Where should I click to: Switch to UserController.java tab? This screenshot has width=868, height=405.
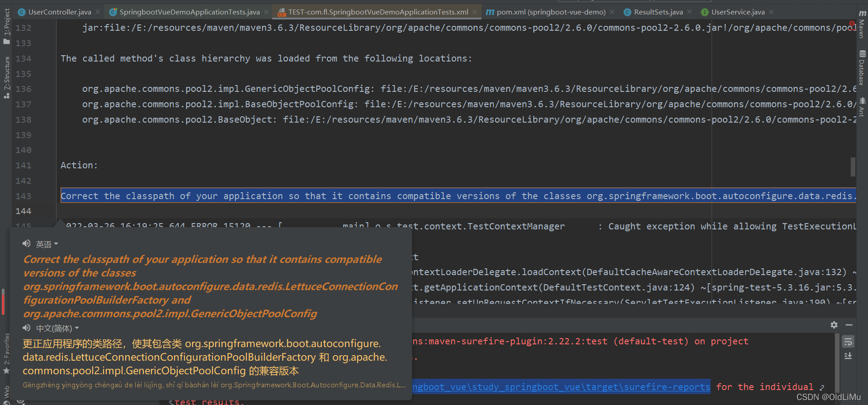(60, 12)
